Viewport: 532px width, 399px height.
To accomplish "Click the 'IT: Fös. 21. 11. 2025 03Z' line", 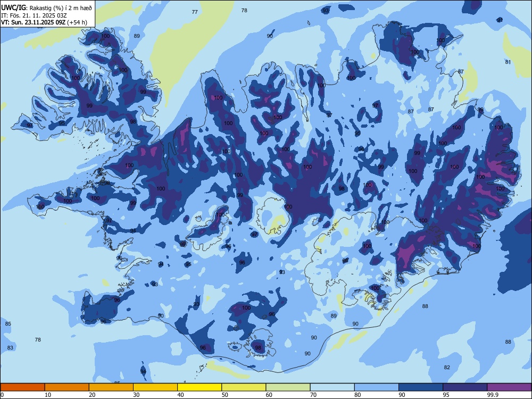I will [x=34, y=15].
